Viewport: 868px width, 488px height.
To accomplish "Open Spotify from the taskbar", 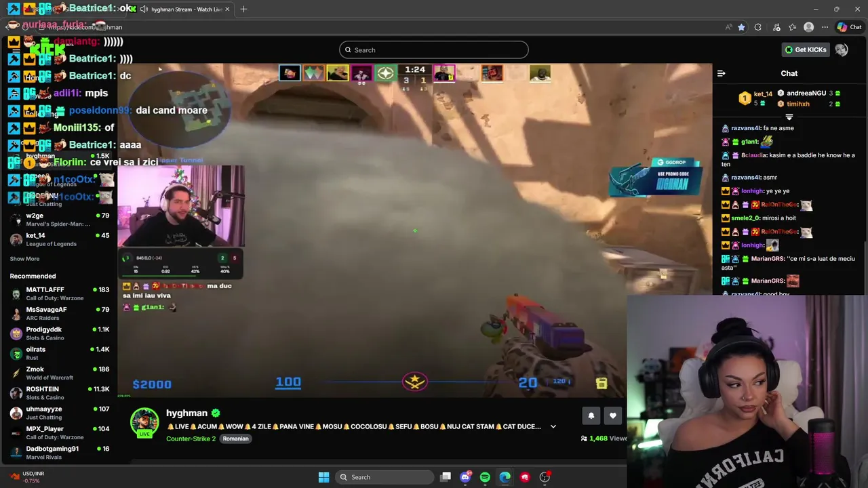I will (485, 477).
